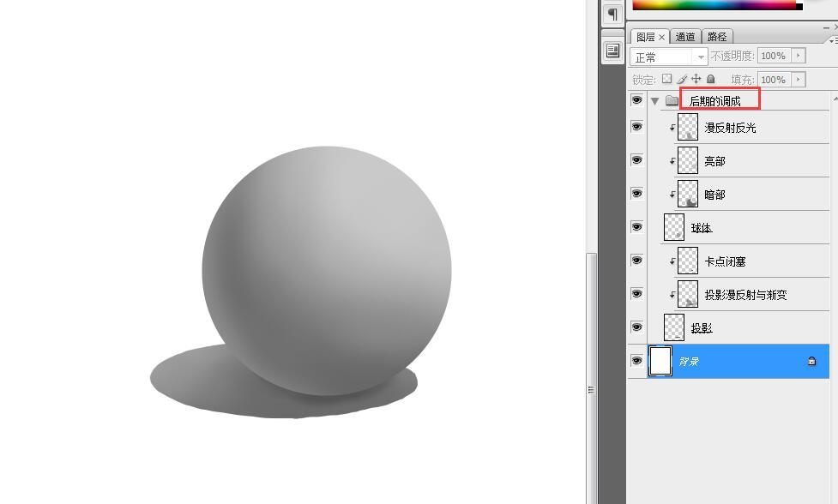Open the blend mode dropdown showing 正常
Viewport: 838px width, 504px height.
669,57
